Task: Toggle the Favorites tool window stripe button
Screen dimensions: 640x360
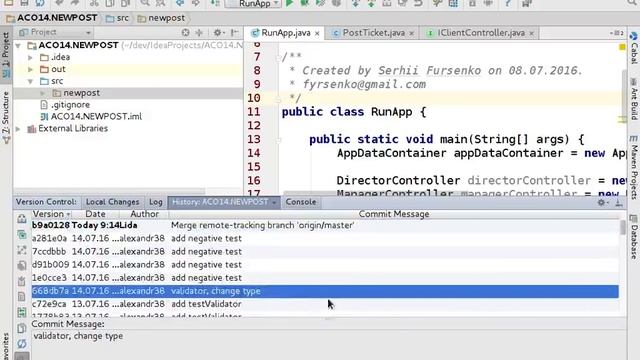Action: (x=6, y=346)
